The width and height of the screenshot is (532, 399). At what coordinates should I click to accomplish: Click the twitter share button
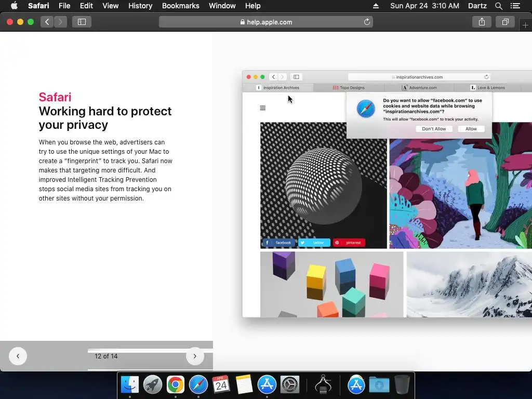click(314, 243)
